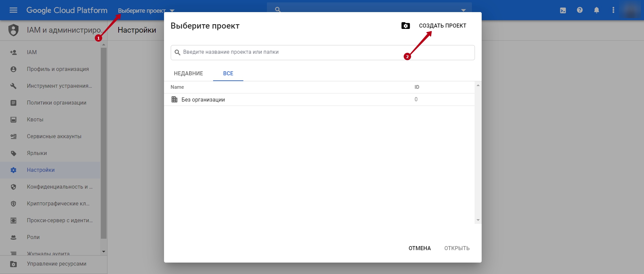
Task: Click the Управление ресурсами folder icon
Action: click(13, 264)
